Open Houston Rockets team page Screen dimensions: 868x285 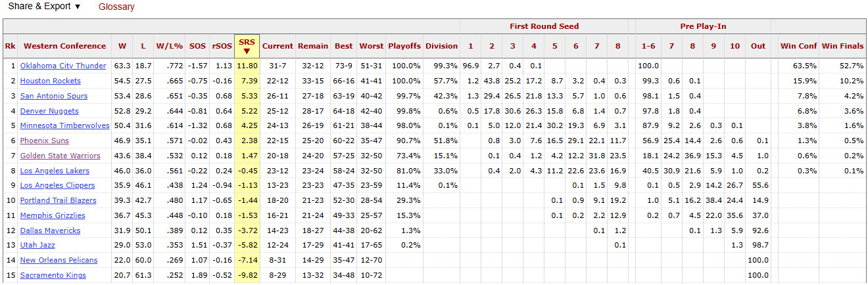click(51, 81)
